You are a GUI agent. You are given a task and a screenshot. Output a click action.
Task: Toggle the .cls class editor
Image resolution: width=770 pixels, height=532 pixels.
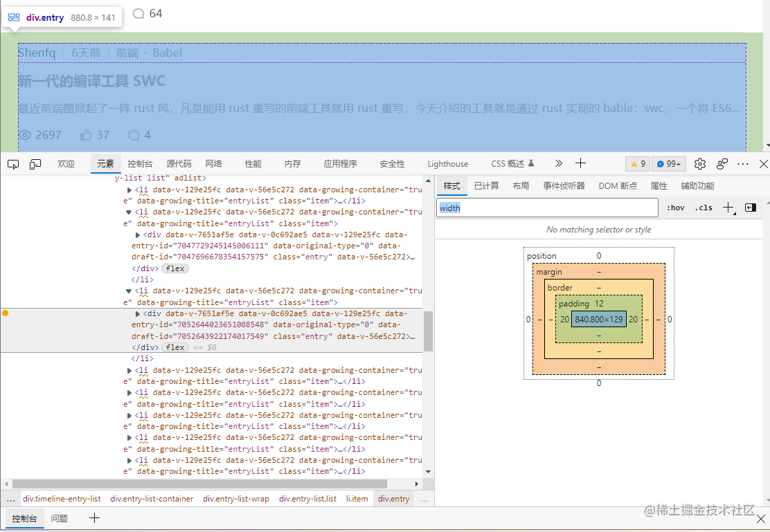(x=704, y=208)
